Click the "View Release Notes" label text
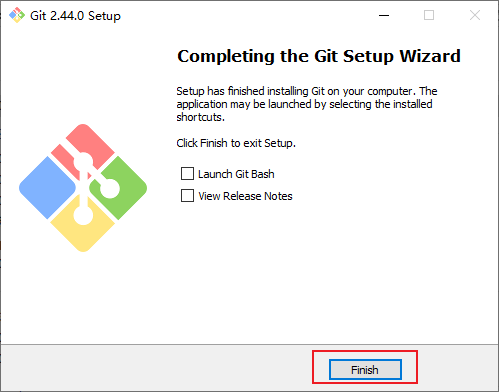 [x=245, y=196]
